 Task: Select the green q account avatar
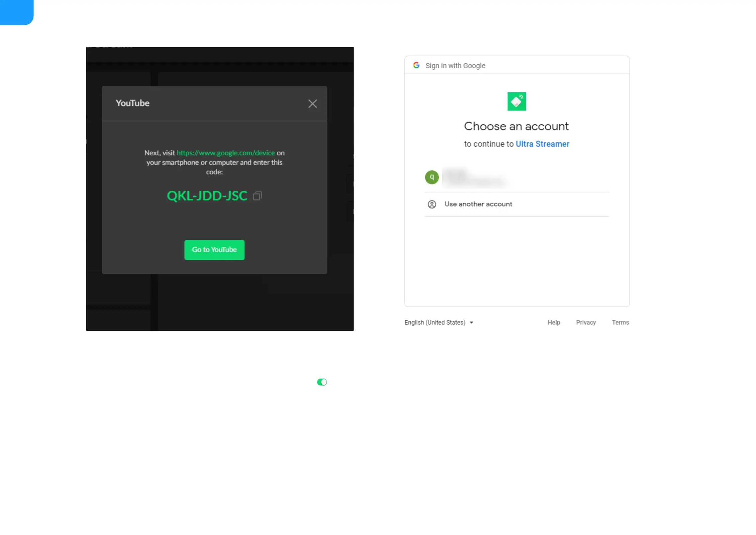(x=432, y=177)
